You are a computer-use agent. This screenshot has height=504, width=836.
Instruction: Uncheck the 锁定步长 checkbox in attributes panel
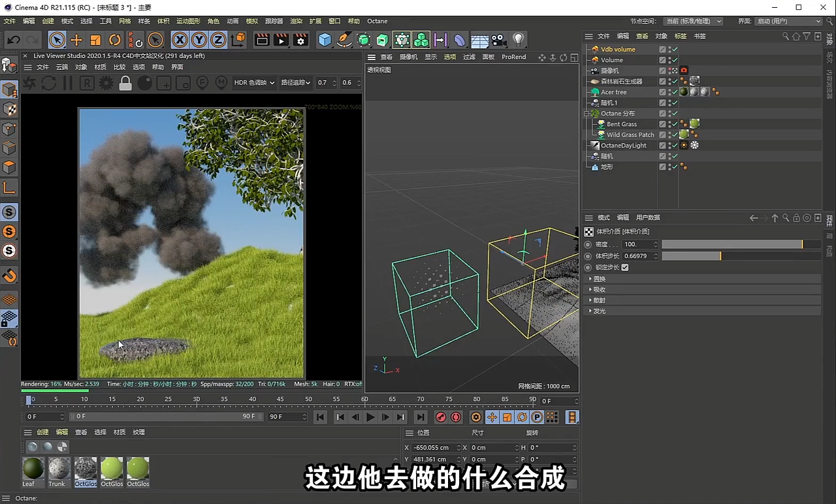pos(624,267)
